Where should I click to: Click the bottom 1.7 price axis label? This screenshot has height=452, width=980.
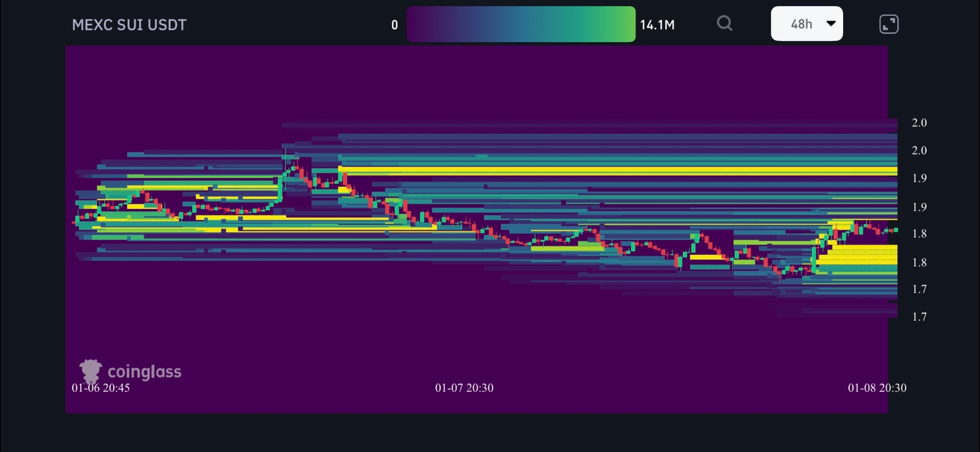tap(919, 317)
